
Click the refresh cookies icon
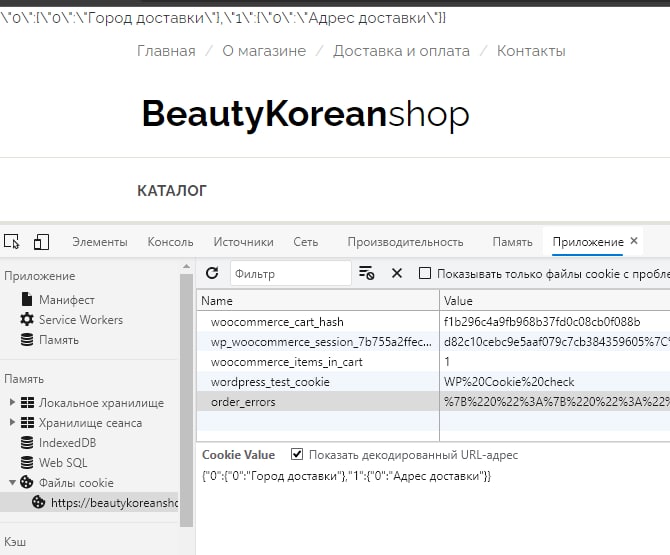click(x=212, y=273)
